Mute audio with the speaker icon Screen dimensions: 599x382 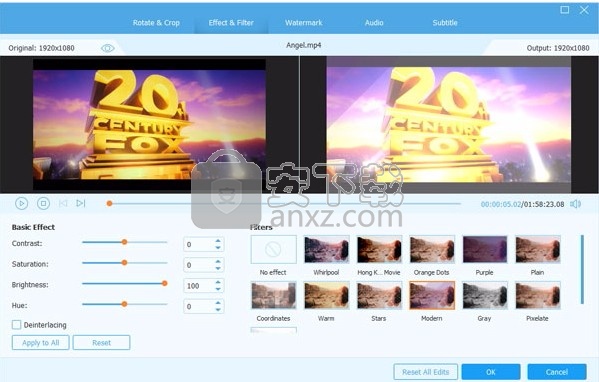pos(575,204)
